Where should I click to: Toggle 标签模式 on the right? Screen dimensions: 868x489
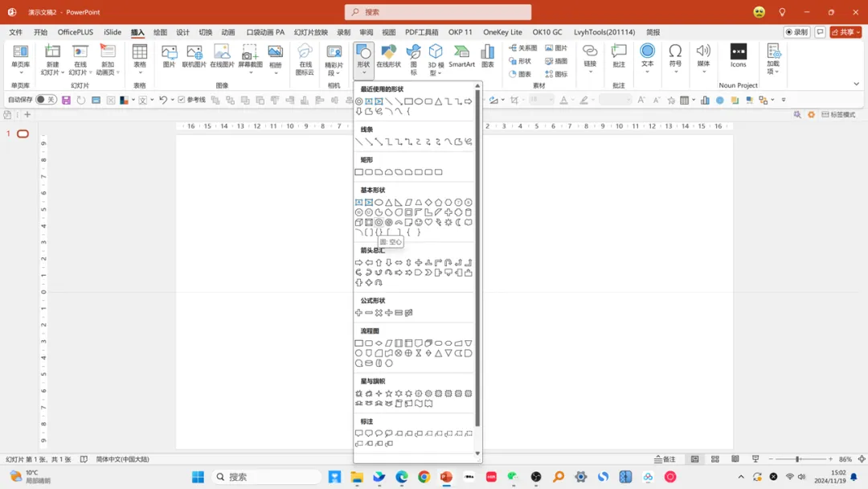[838, 115]
